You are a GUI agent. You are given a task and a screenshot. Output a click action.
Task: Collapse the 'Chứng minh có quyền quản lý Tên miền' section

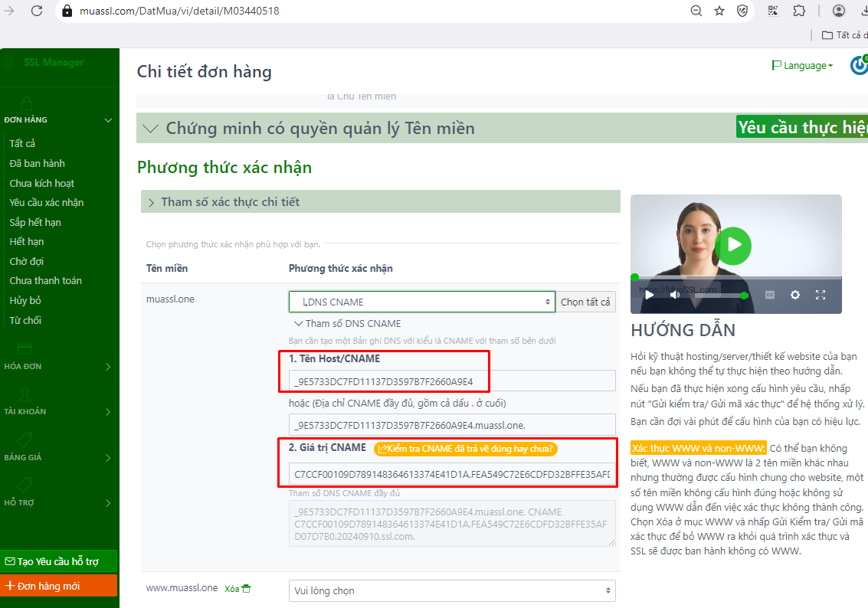(x=152, y=129)
